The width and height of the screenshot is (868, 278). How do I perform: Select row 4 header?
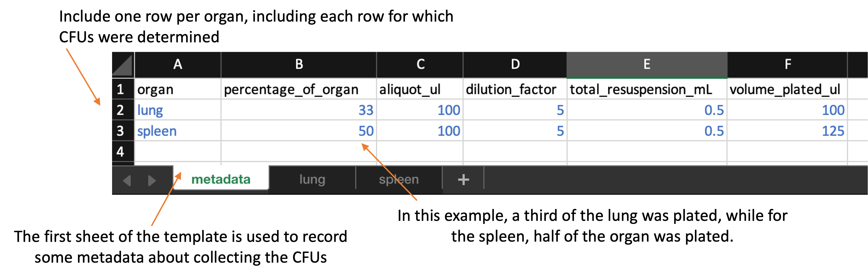(x=120, y=152)
